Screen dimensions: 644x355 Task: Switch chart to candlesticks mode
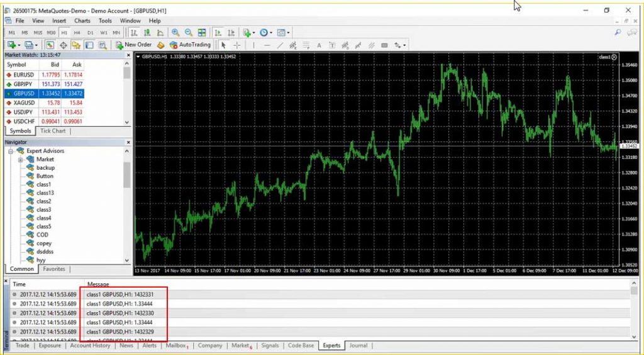[x=147, y=33]
